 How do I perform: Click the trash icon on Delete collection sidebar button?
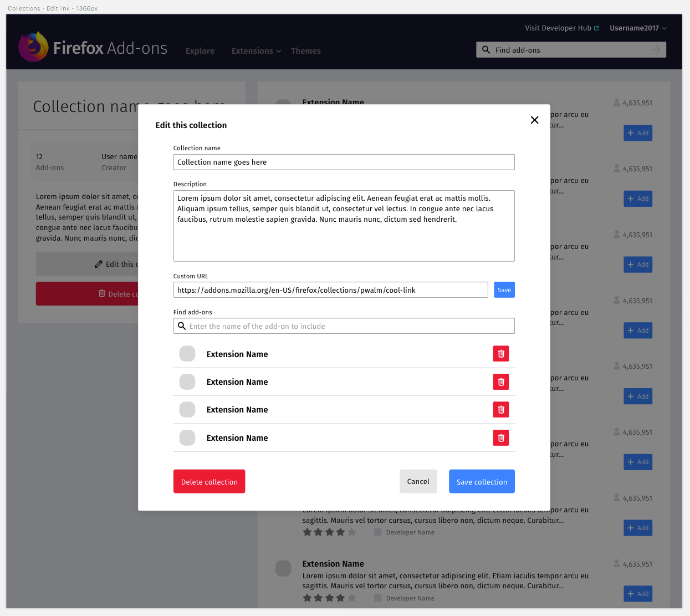pyautogui.click(x=103, y=293)
